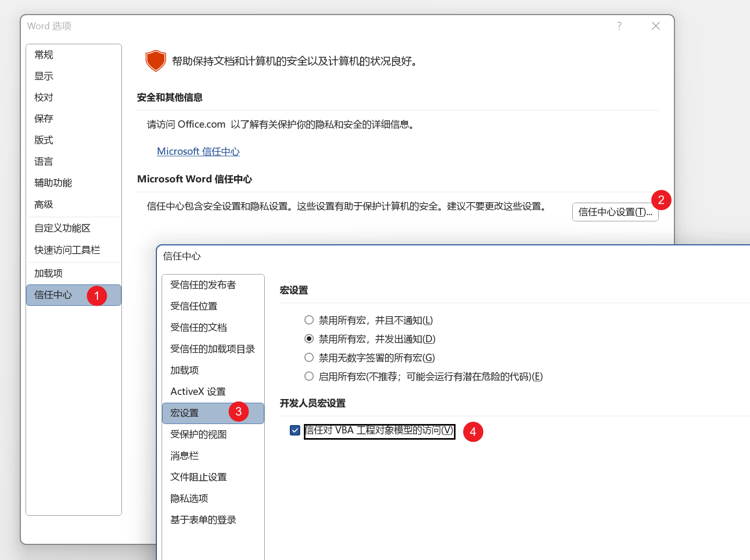
Task: Open the 语言 options page
Action: (x=73, y=161)
